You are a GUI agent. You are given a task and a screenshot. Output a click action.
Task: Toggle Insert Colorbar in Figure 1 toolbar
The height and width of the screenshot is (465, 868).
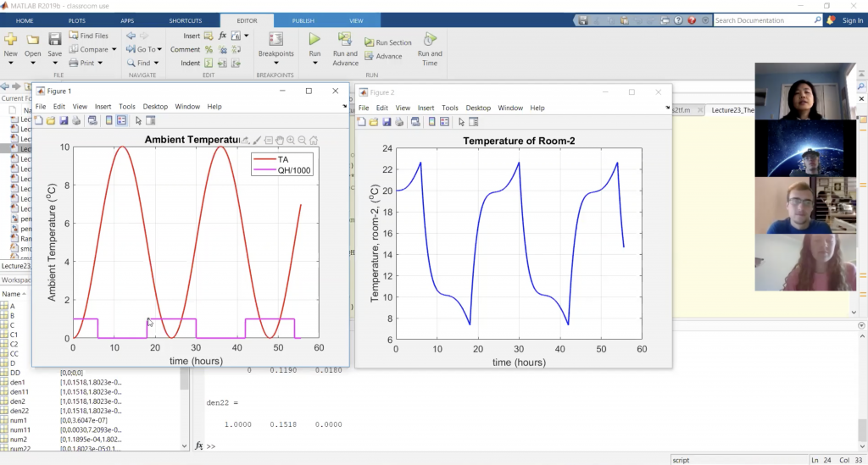(x=108, y=120)
